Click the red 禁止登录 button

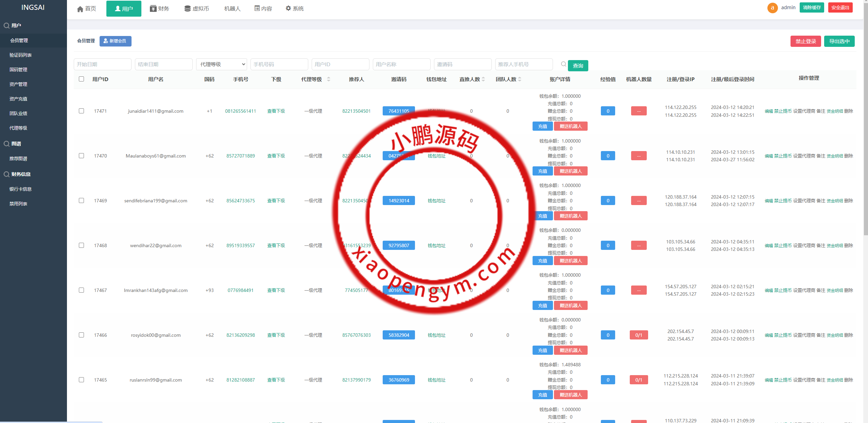pos(805,41)
